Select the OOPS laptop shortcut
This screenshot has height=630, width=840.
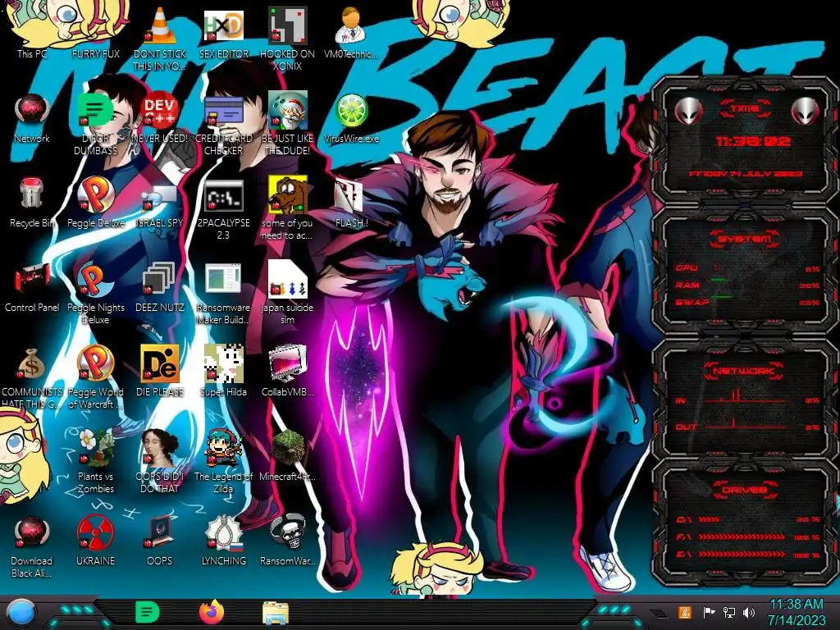click(160, 540)
